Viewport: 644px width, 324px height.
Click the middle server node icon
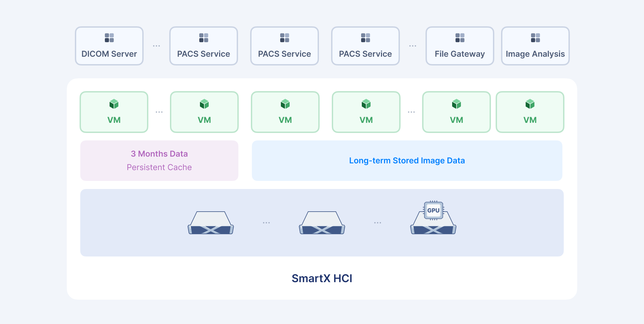pos(322,223)
